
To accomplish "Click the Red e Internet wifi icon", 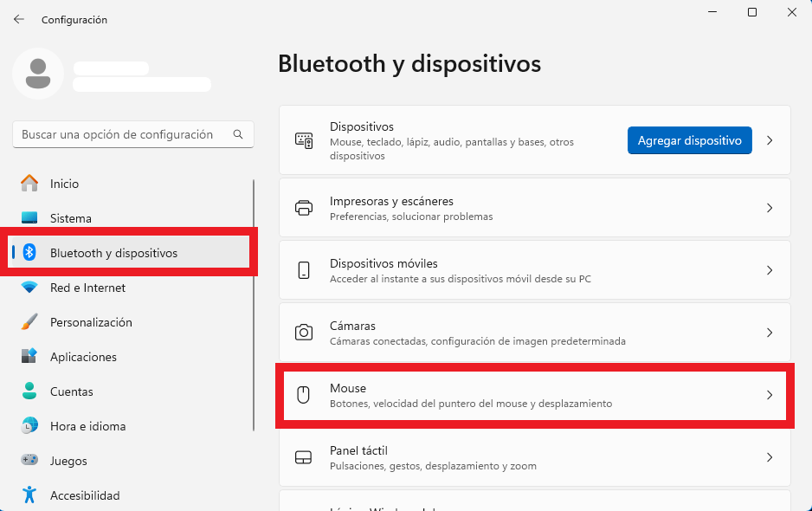I will tap(29, 288).
